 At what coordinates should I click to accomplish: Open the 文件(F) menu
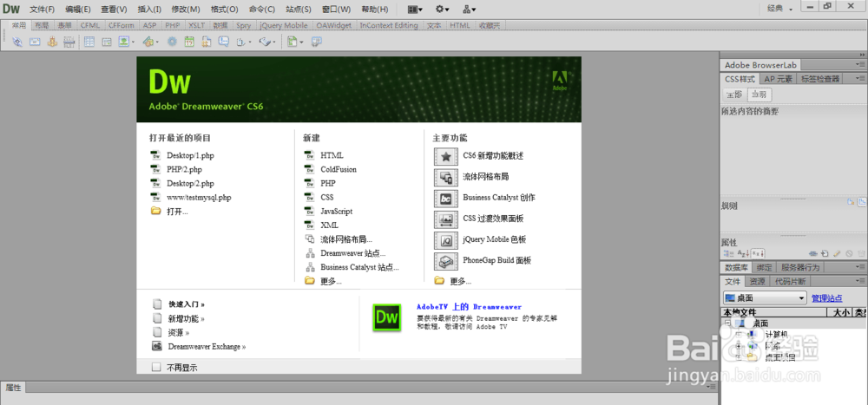pos(42,10)
